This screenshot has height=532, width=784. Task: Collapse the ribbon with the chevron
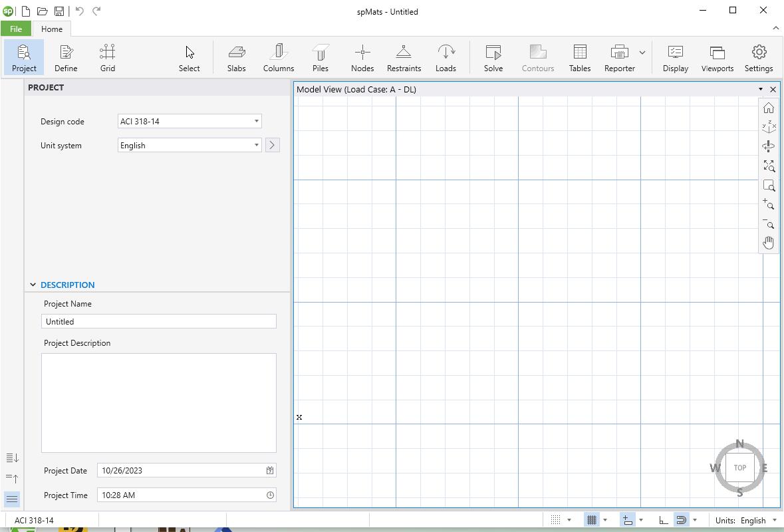coord(777,29)
